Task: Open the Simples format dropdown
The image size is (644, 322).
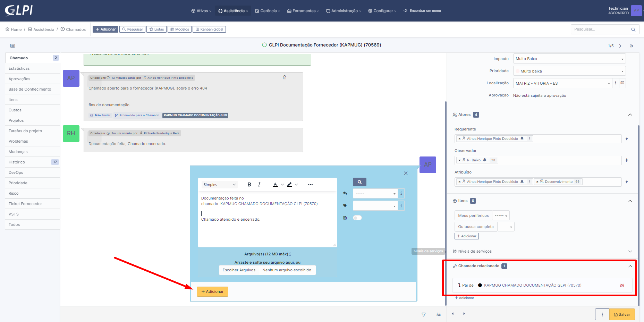Action: [x=220, y=185]
